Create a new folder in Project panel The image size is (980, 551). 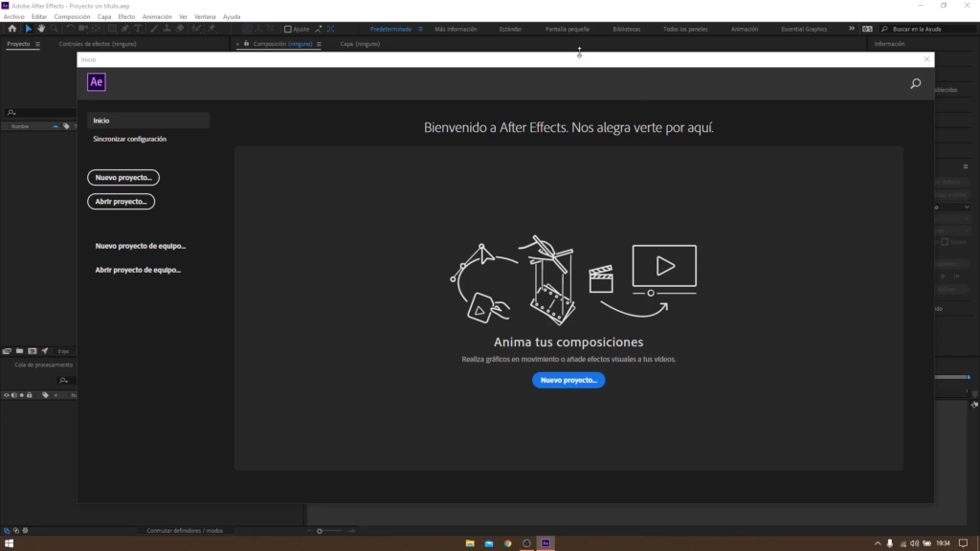[19, 351]
